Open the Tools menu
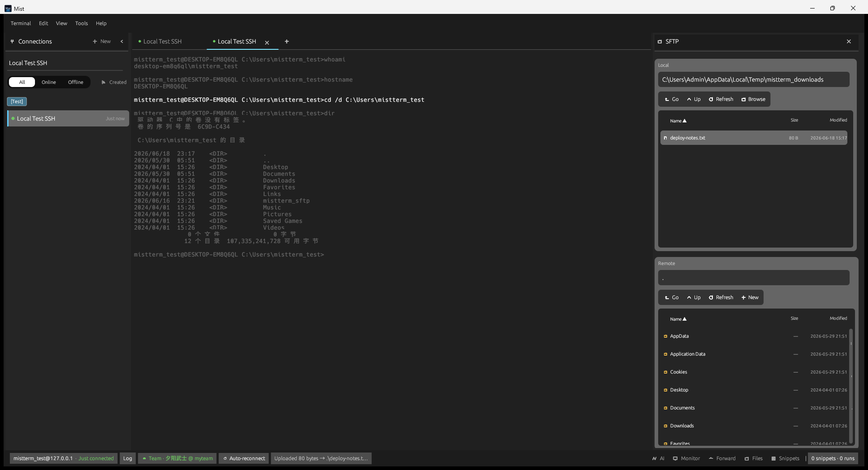This screenshot has height=470, width=868. [82, 23]
